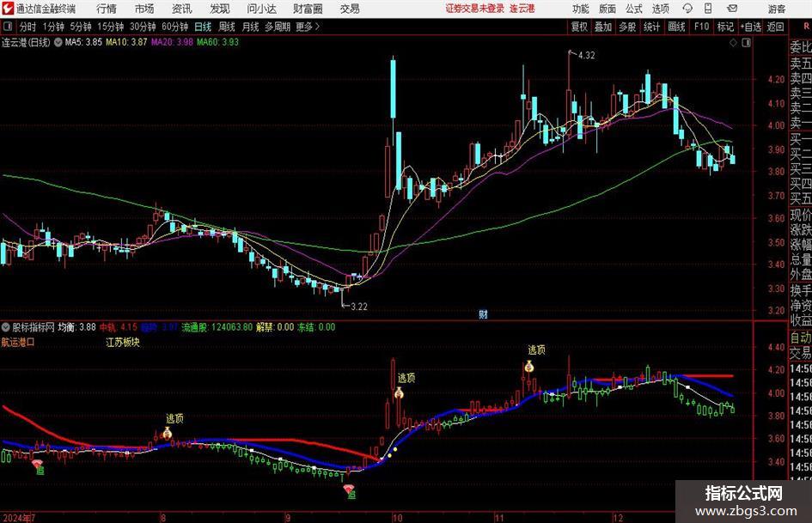Click the diamond icon above the chart

click(733, 43)
